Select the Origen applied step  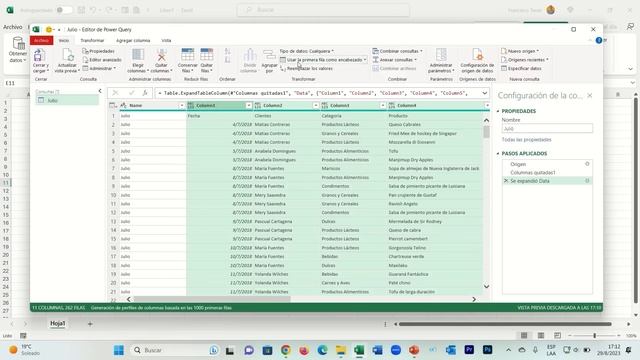[x=518, y=164]
